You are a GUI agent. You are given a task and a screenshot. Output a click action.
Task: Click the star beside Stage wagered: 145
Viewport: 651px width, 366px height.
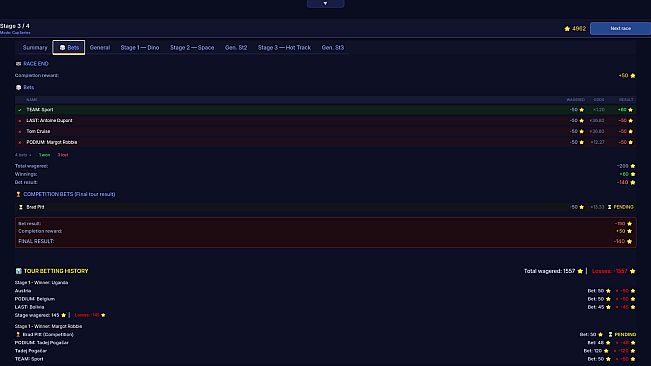[x=64, y=315]
